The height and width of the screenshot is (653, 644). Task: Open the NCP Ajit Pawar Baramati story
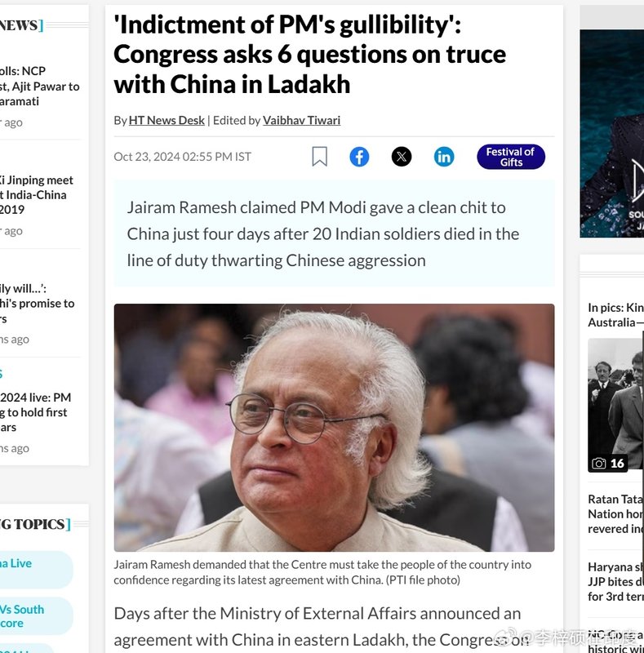coord(39,87)
